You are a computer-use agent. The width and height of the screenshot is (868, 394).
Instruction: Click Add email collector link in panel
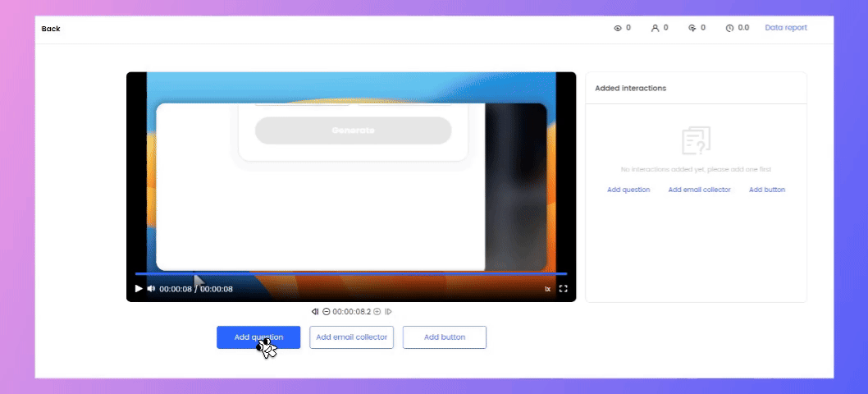click(699, 190)
